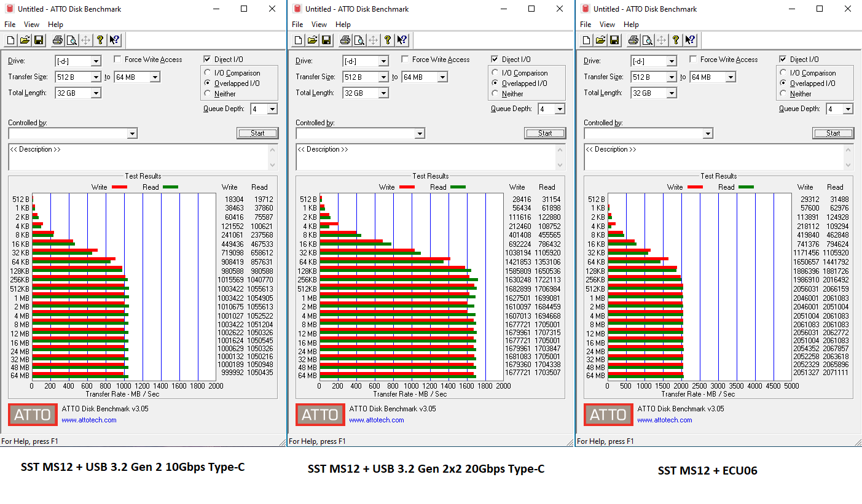Enable Force Write Access in middle ATTO window
862x504 pixels.
click(405, 60)
